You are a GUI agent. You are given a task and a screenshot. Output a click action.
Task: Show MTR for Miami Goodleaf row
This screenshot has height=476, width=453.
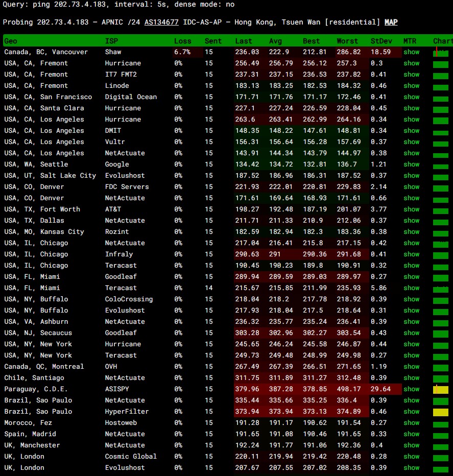412,276
